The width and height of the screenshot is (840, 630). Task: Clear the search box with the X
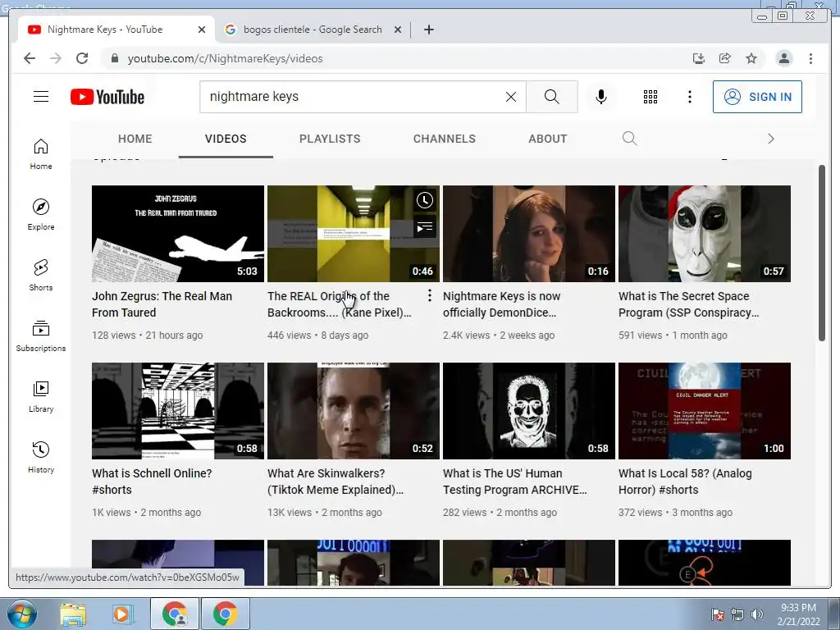511,97
